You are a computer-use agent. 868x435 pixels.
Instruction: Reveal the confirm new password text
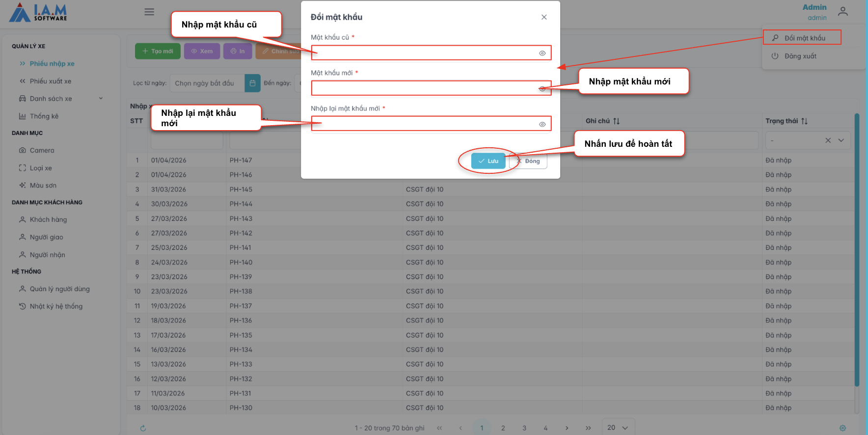click(x=542, y=124)
